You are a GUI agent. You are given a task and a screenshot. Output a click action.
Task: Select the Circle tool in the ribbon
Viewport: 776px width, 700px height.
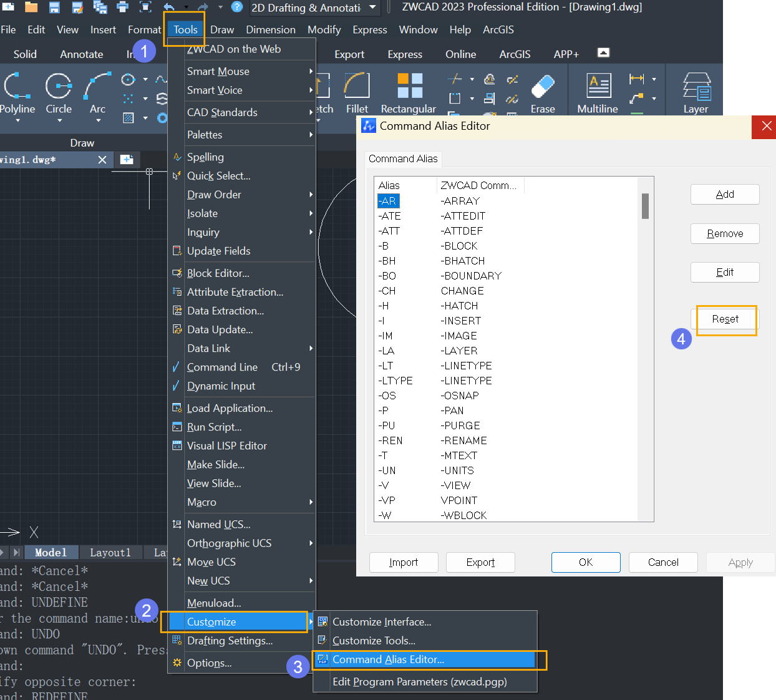tap(59, 93)
